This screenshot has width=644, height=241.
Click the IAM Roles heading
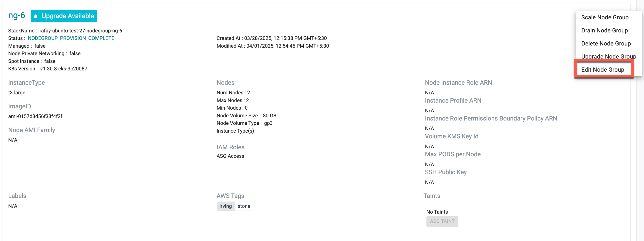pos(230,147)
